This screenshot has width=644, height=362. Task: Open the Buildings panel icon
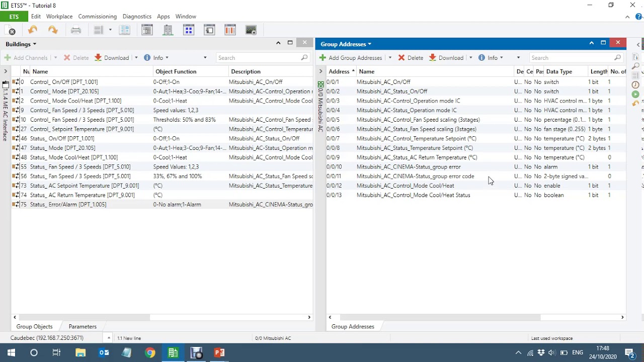coord(168,30)
